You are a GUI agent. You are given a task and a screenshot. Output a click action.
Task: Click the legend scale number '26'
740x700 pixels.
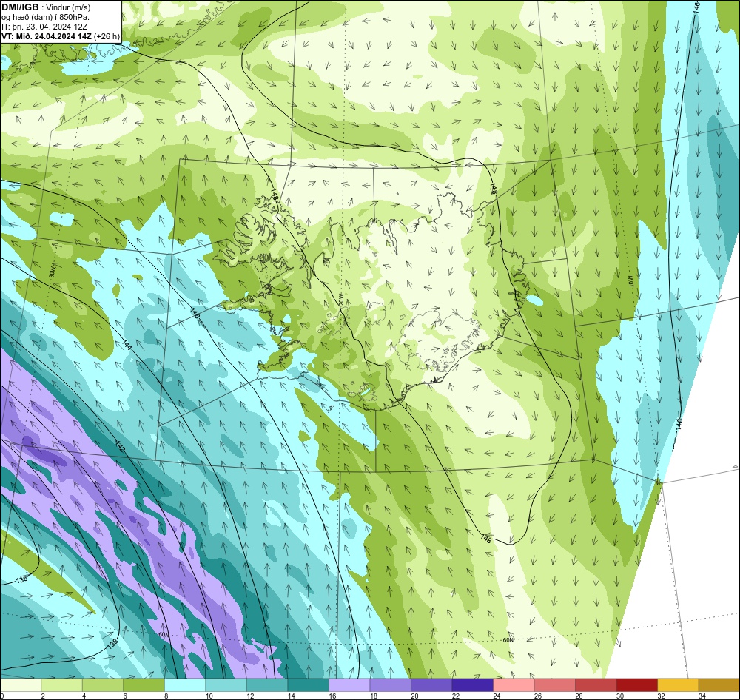pyautogui.click(x=537, y=696)
